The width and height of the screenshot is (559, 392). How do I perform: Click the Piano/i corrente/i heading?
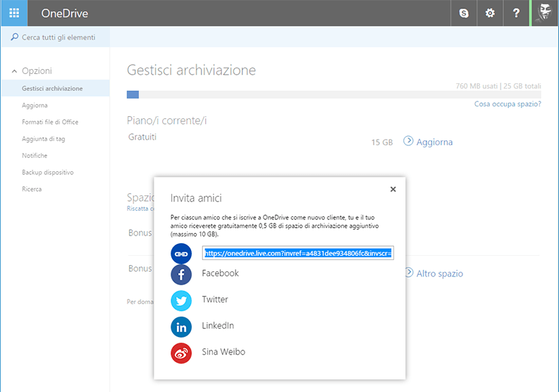pyautogui.click(x=166, y=121)
